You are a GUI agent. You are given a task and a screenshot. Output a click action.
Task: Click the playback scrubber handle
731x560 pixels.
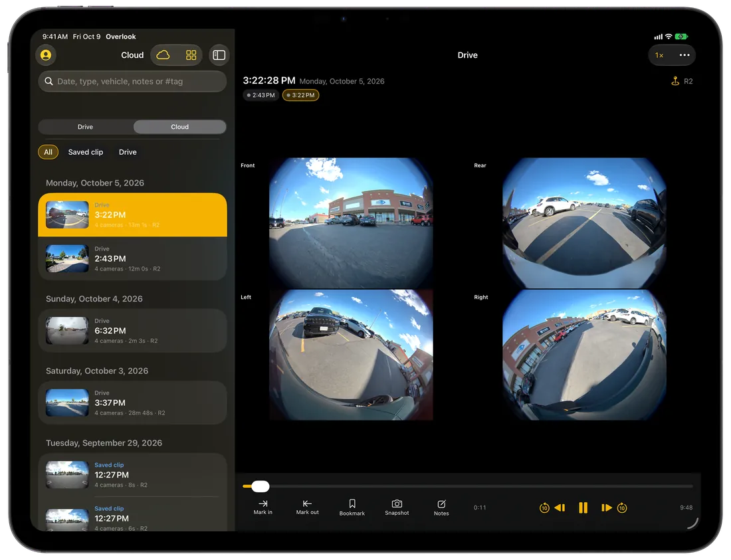[260, 486]
